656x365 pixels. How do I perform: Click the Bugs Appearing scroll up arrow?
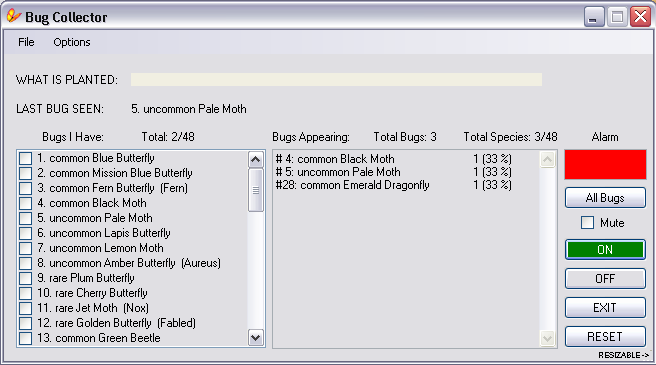[x=548, y=159]
